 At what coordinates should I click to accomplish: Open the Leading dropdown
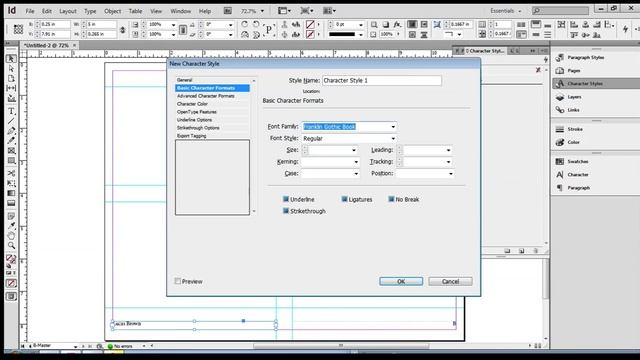(449, 150)
